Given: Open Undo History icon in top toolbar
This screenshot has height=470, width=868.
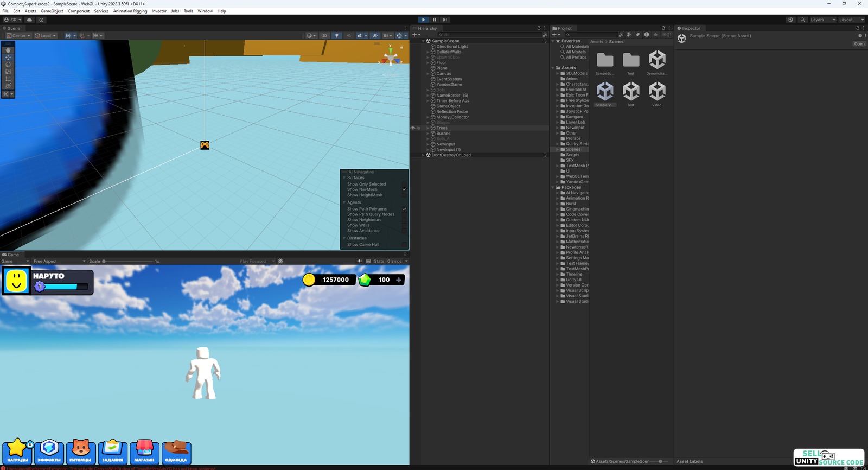Looking at the screenshot, I should click(x=790, y=20).
